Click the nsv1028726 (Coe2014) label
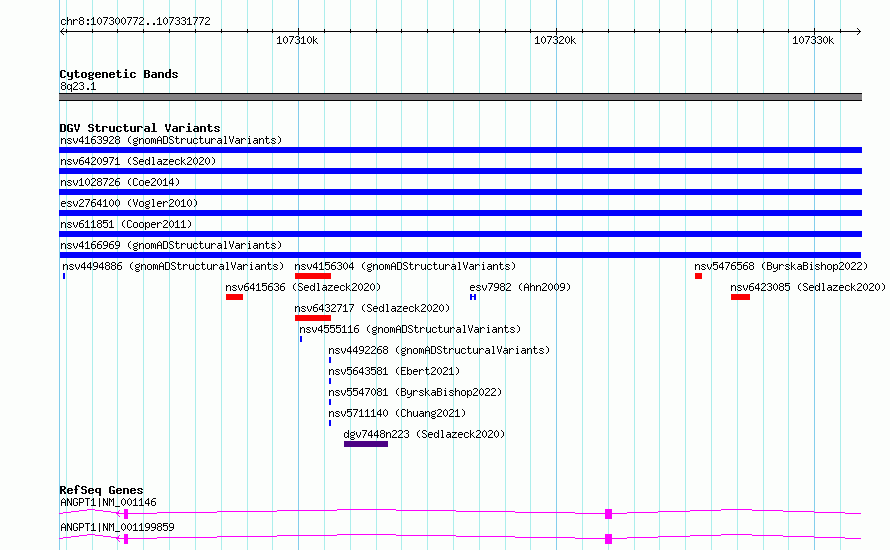Screen dimensions: 890x550 point(120,182)
